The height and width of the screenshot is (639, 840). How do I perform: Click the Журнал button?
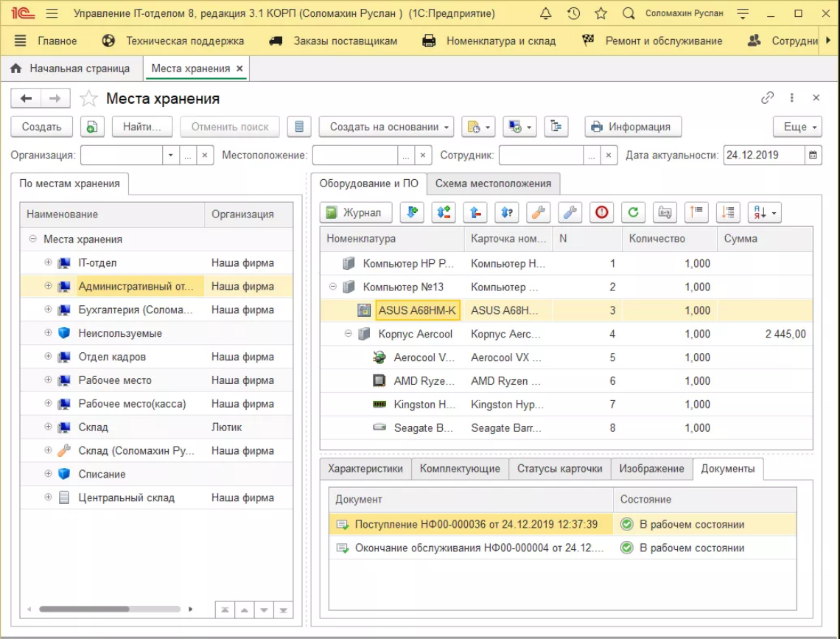pos(355,212)
